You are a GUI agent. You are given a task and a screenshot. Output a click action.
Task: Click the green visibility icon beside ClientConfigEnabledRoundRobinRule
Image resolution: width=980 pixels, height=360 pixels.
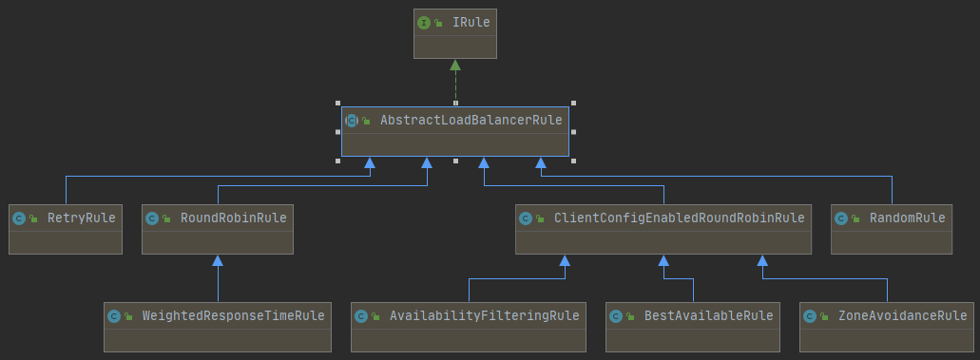pos(540,218)
